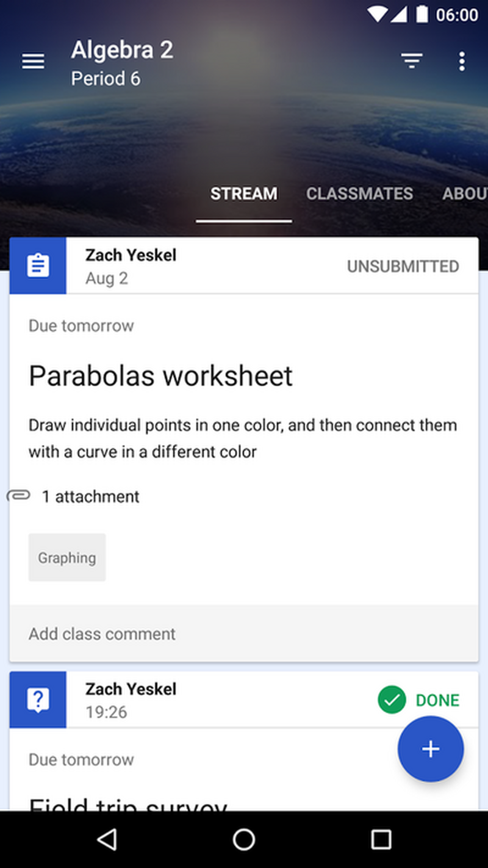Open the Field trip survey post
Image resolution: width=488 pixels, height=868 pixels.
click(128, 802)
